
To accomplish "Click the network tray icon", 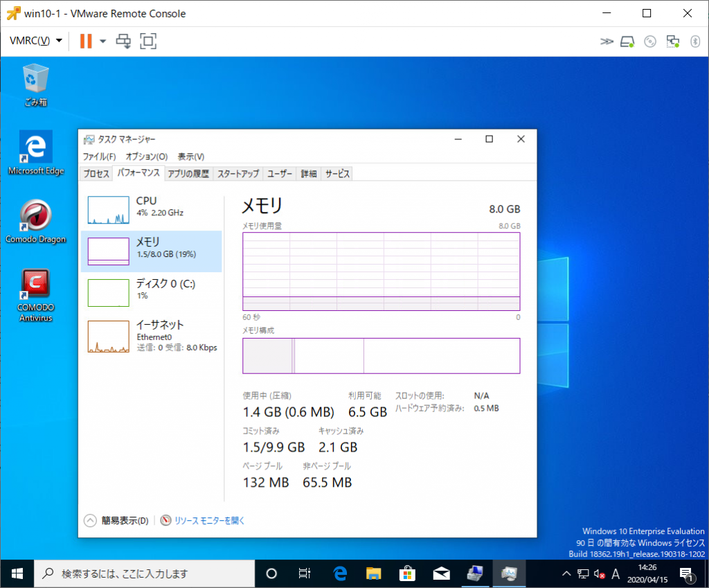I will (x=583, y=574).
